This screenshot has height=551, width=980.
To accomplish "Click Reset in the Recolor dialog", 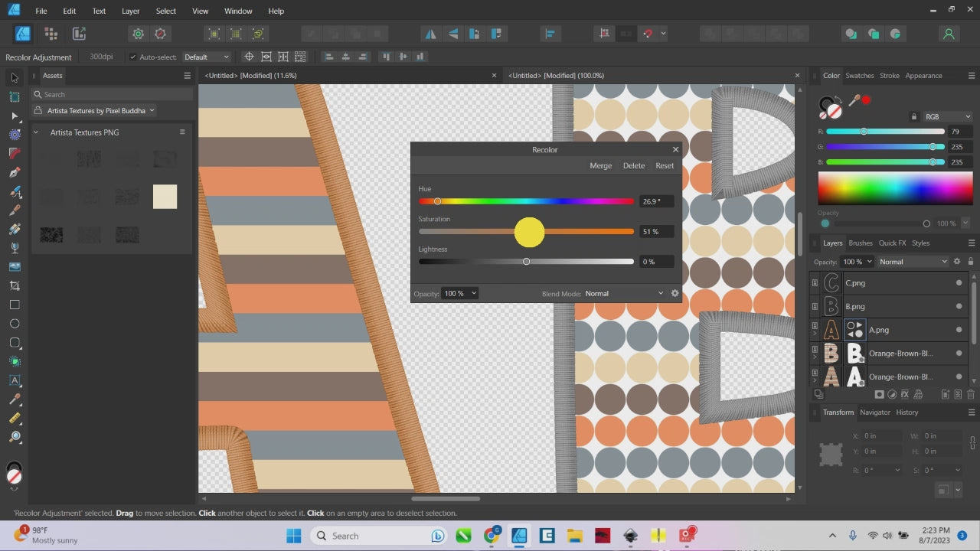I will 665,166.
